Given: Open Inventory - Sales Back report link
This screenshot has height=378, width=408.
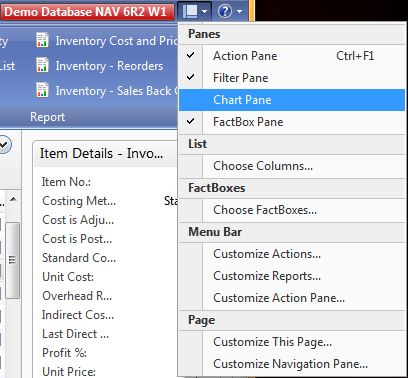Looking at the screenshot, I should coord(116,91).
